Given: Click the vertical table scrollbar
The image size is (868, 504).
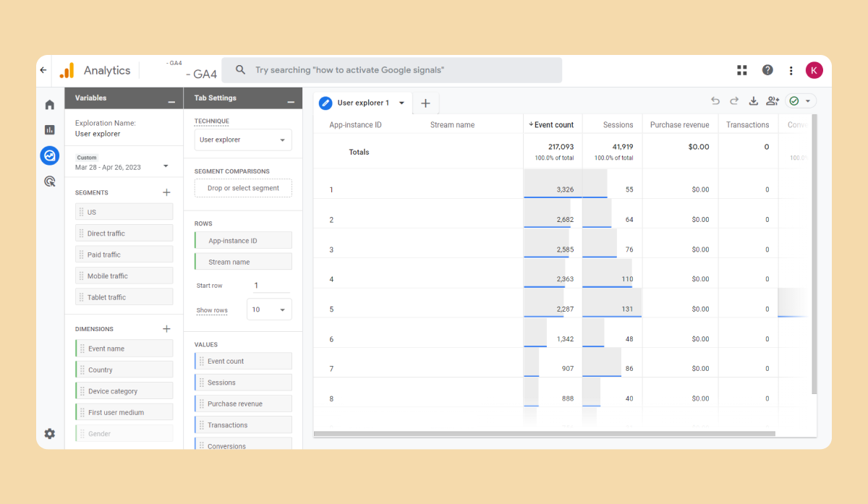Looking at the screenshot, I should click(814, 254).
